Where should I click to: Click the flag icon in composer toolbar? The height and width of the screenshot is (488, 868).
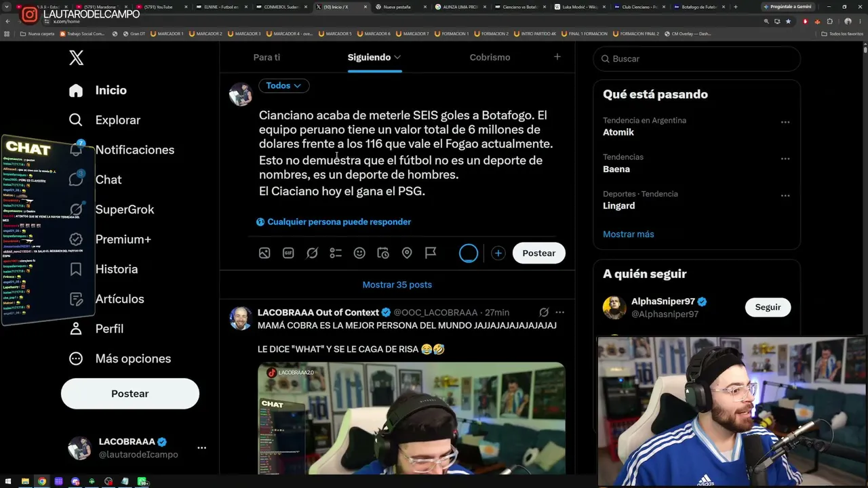coord(431,253)
